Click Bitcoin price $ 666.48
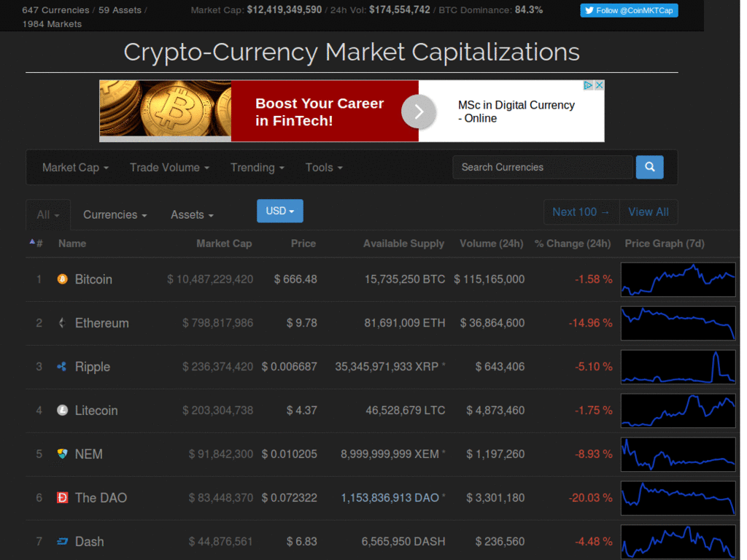The width and height of the screenshot is (747, 560). pos(295,279)
